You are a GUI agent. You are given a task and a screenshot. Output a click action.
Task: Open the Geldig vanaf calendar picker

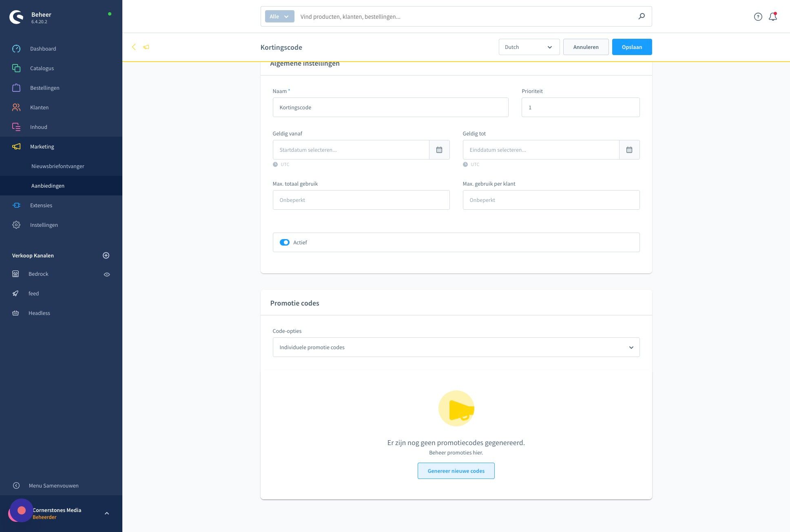tap(439, 150)
